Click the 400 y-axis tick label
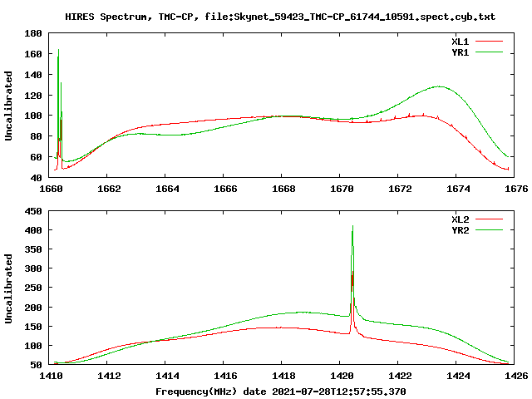This screenshot has height=399, width=532. 33,230
